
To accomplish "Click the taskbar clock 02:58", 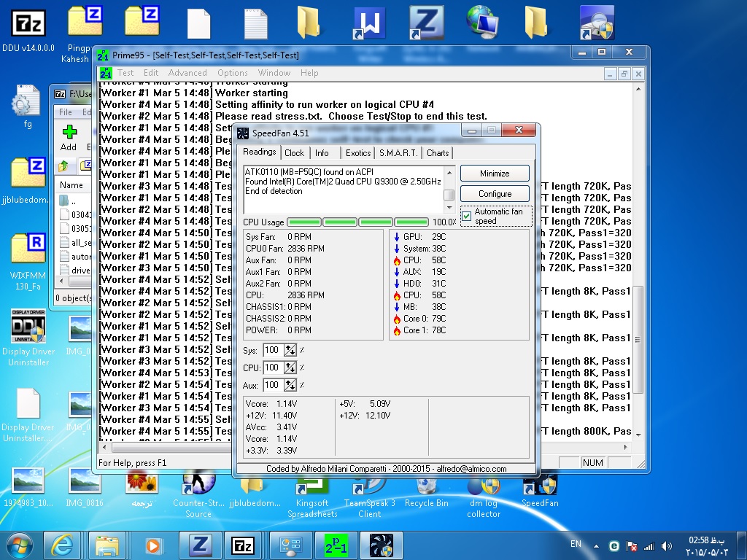I will 706,540.
